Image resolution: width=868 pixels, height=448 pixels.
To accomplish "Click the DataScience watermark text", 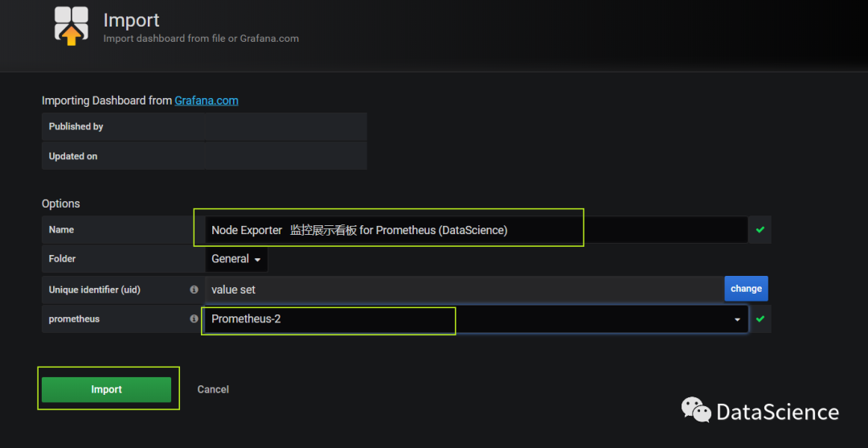I will pyautogui.click(x=777, y=413).
